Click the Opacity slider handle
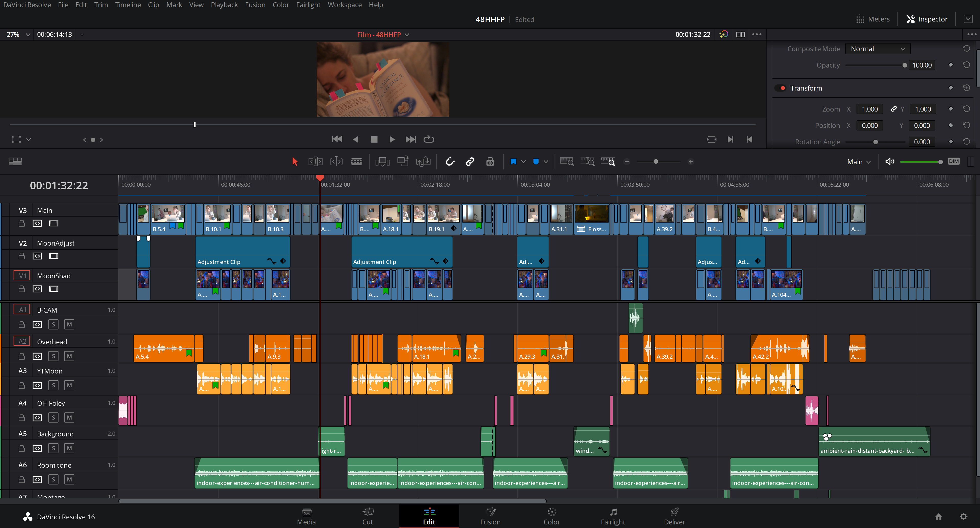Screen dimensions: 980x528 tap(904, 65)
